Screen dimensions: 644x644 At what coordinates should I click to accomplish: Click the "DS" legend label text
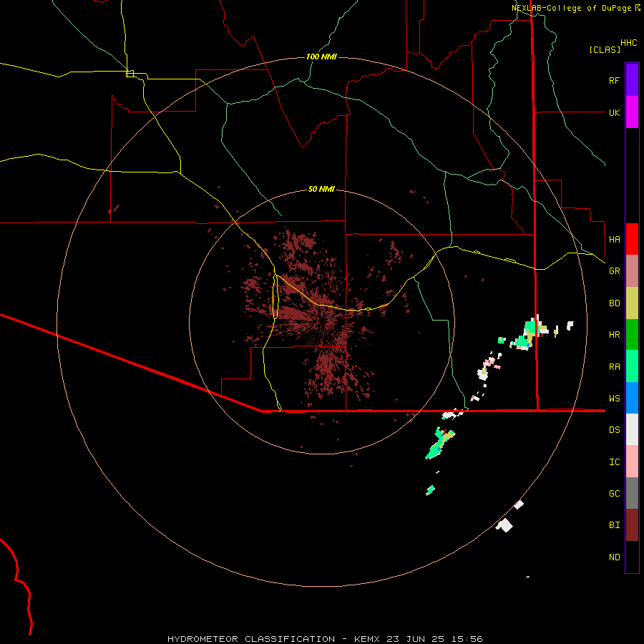614,430
